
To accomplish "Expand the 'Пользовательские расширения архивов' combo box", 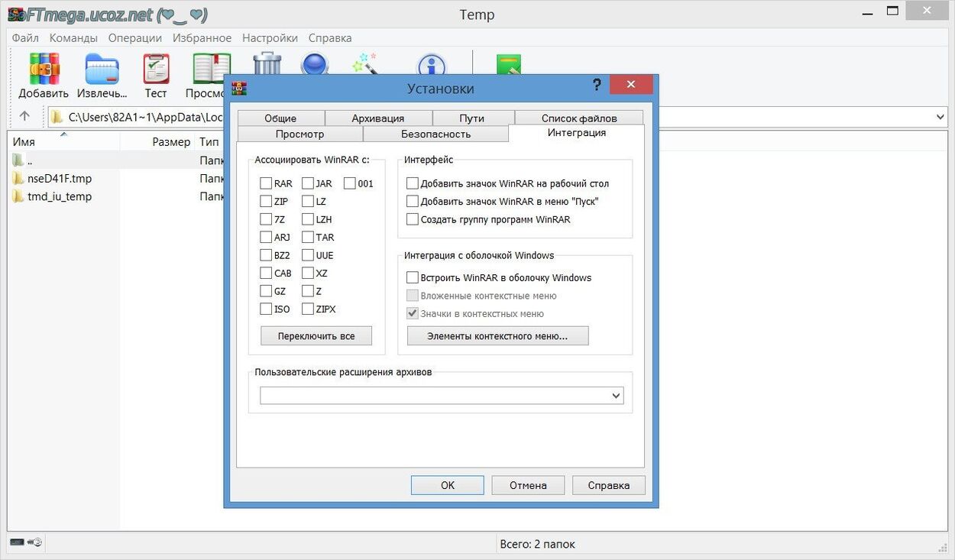I will (x=616, y=396).
